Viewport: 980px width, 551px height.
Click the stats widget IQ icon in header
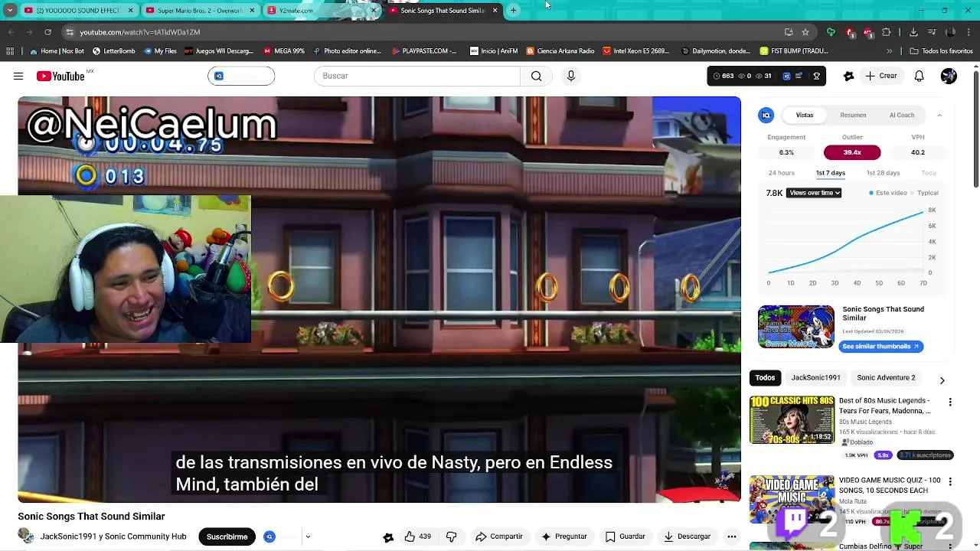click(786, 76)
